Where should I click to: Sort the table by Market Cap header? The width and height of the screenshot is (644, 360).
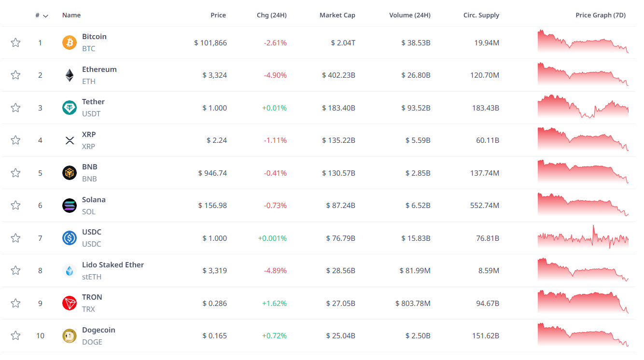coord(337,15)
